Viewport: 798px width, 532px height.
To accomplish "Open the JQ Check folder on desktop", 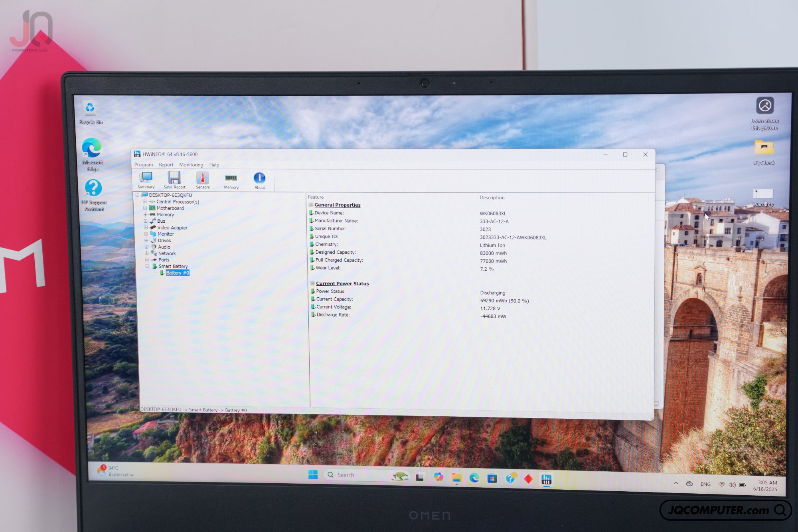I will (x=764, y=152).
